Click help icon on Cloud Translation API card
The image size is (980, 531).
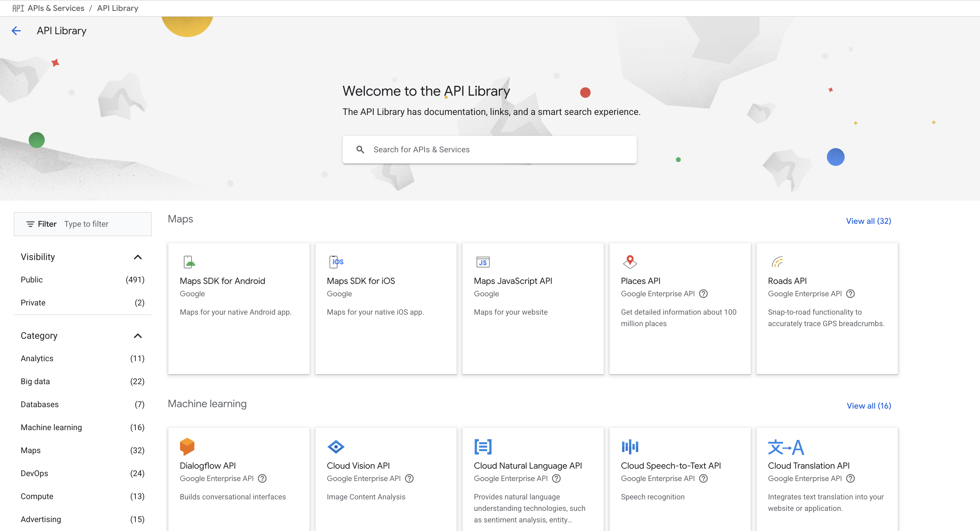point(850,478)
